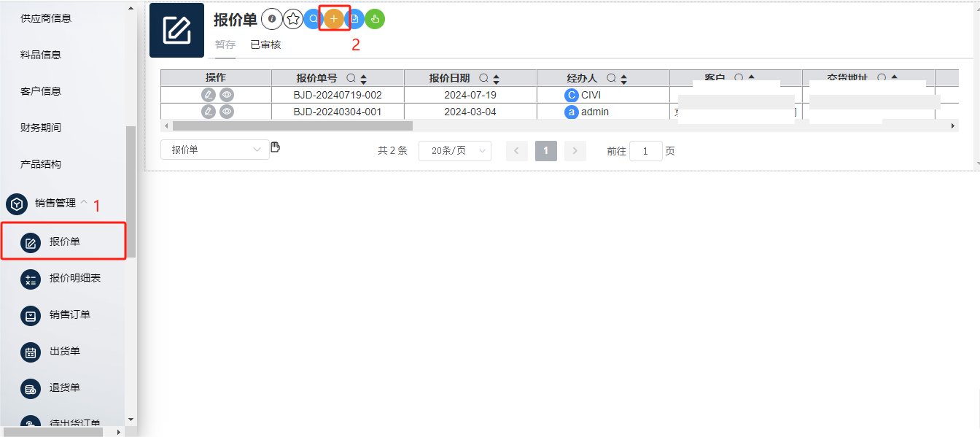The image size is (980, 437).
Task: Open the 20条/页 page size dropdown
Action: (x=455, y=151)
